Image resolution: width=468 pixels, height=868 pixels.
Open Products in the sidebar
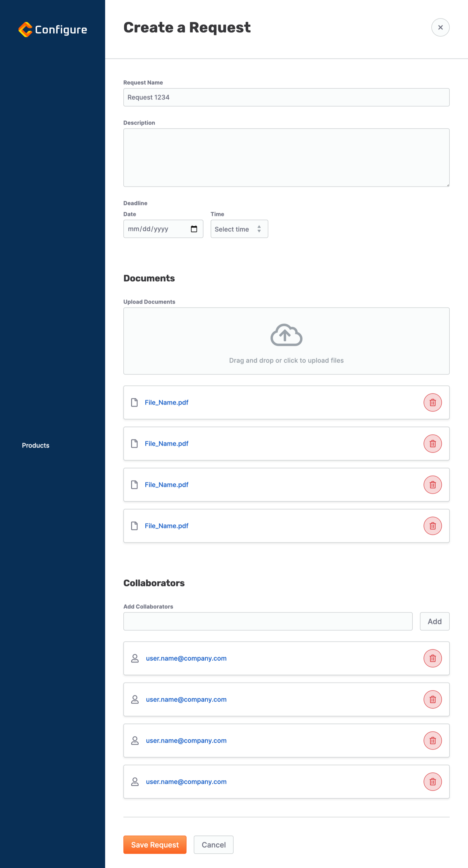click(x=35, y=445)
